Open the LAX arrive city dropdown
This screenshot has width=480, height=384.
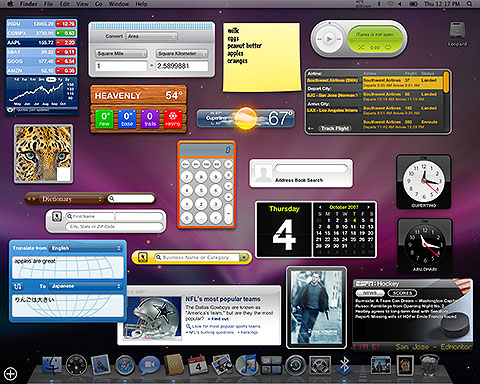(334, 110)
